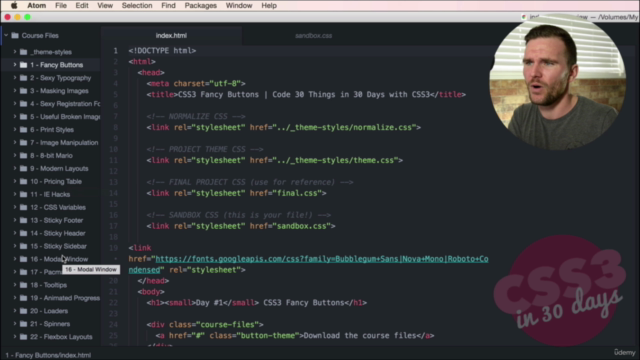This screenshot has width=640, height=360.
Task: Select the 20 - Loaders folder name
Action: pos(49,311)
